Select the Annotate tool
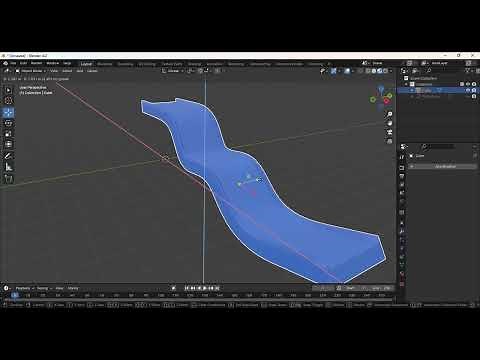 8,156
